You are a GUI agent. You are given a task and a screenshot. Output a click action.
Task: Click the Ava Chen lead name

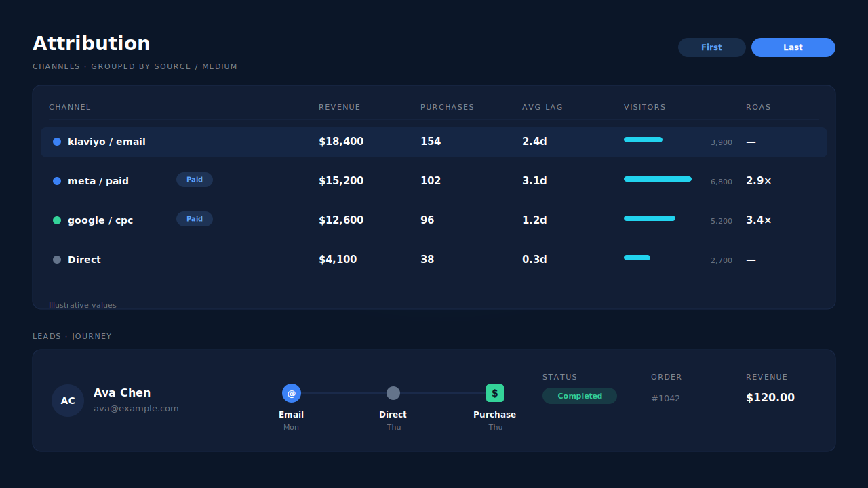(122, 393)
